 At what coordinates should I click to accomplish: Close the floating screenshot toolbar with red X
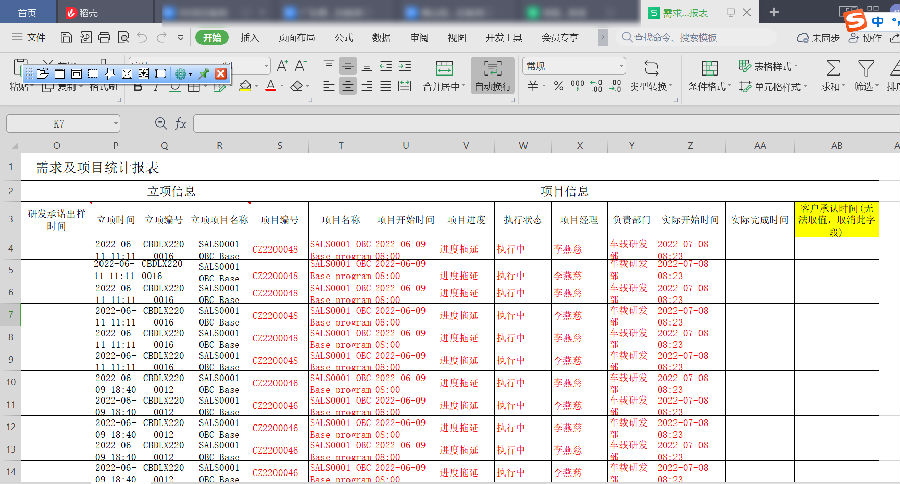(221, 74)
